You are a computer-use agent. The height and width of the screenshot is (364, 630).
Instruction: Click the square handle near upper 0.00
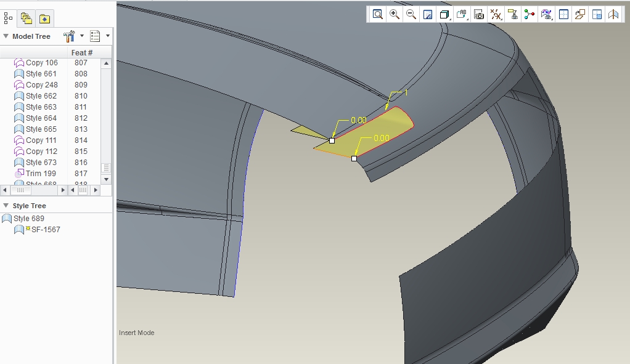coord(332,141)
